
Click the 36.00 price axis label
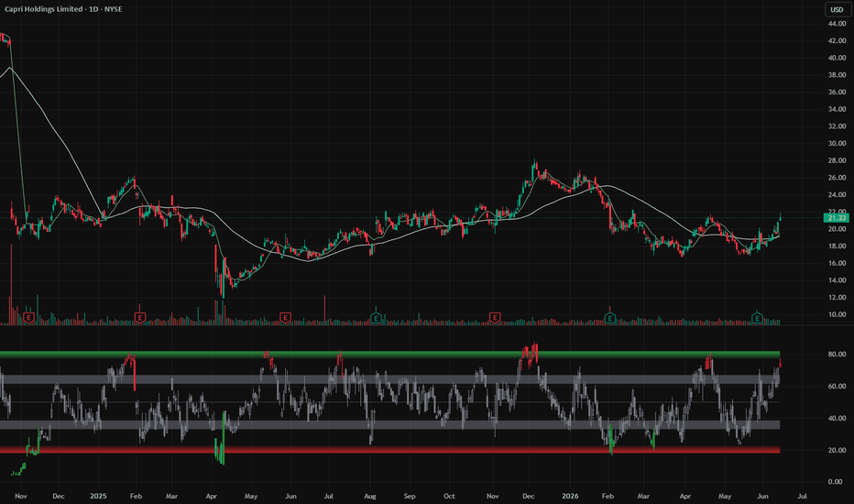(837, 92)
